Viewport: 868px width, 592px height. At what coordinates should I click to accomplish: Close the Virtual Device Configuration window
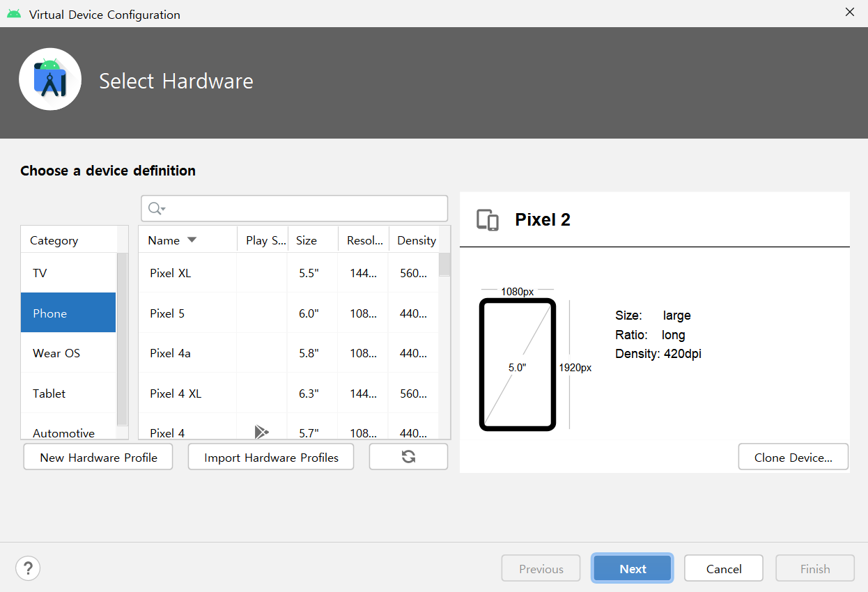click(849, 12)
